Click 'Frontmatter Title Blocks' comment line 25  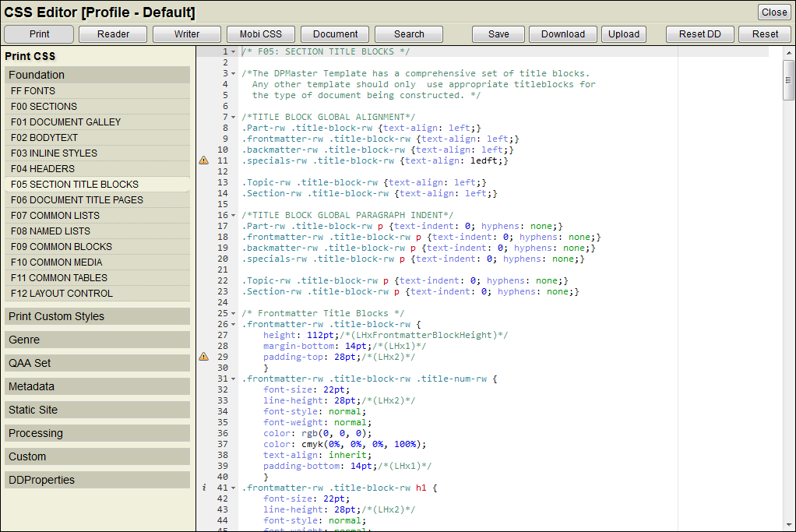click(x=323, y=314)
